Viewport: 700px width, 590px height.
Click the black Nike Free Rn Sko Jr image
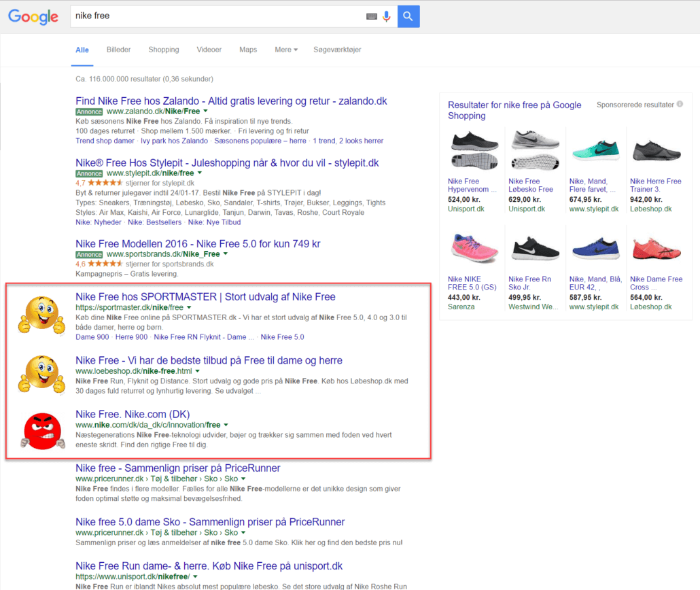pyautogui.click(x=535, y=248)
